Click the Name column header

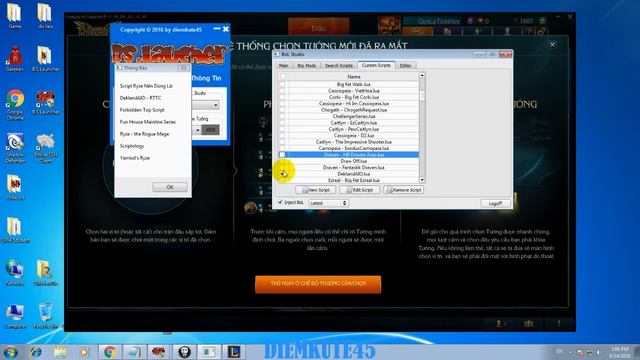tap(353, 77)
